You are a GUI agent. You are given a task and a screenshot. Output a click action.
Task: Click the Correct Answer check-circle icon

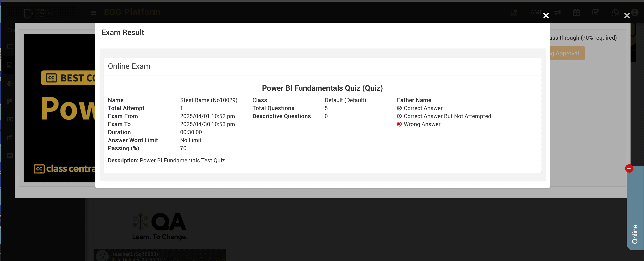pos(399,108)
